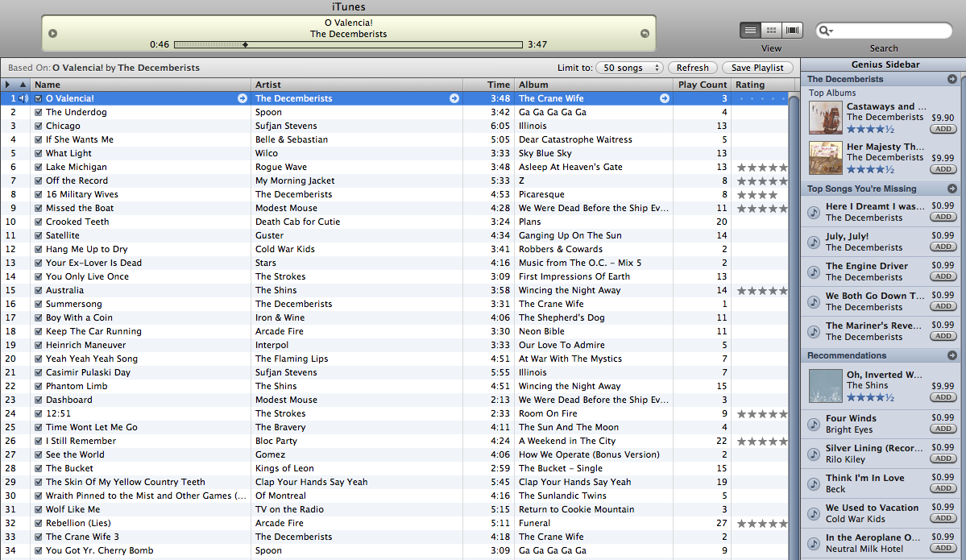Click the playback progress bar diamond

245,44
